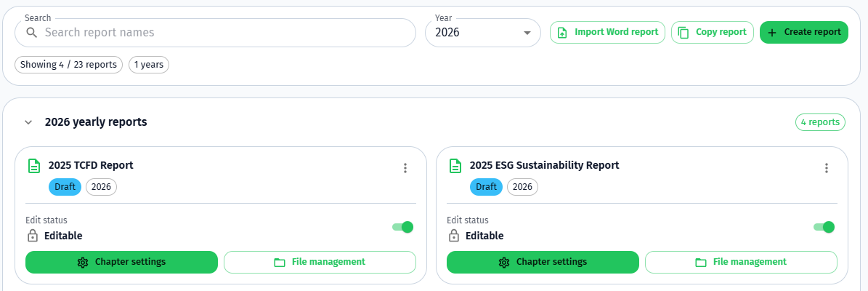The height and width of the screenshot is (291, 868).
Task: Click the Showing 4 / 23 reports chip
Action: pyautogui.click(x=69, y=65)
